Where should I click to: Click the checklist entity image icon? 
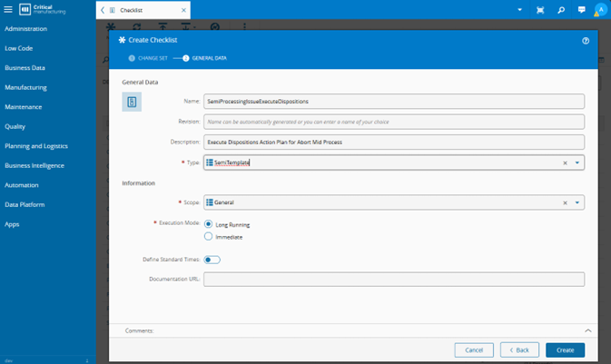(132, 103)
